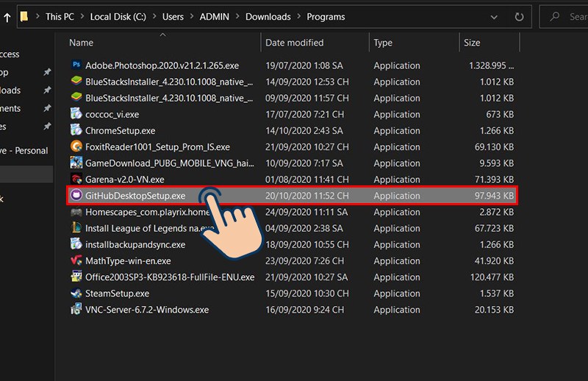Select SteamSetup.exe file name
This screenshot has width=588, height=381.
(117, 293)
